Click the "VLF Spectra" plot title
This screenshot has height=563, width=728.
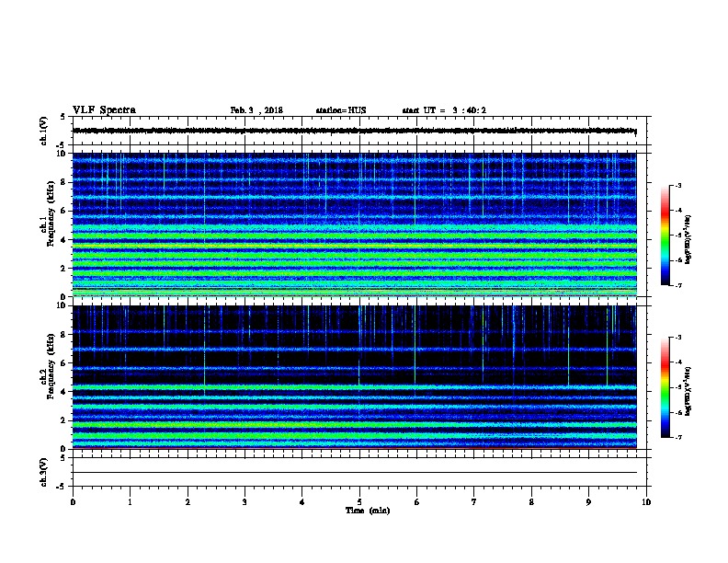click(104, 110)
